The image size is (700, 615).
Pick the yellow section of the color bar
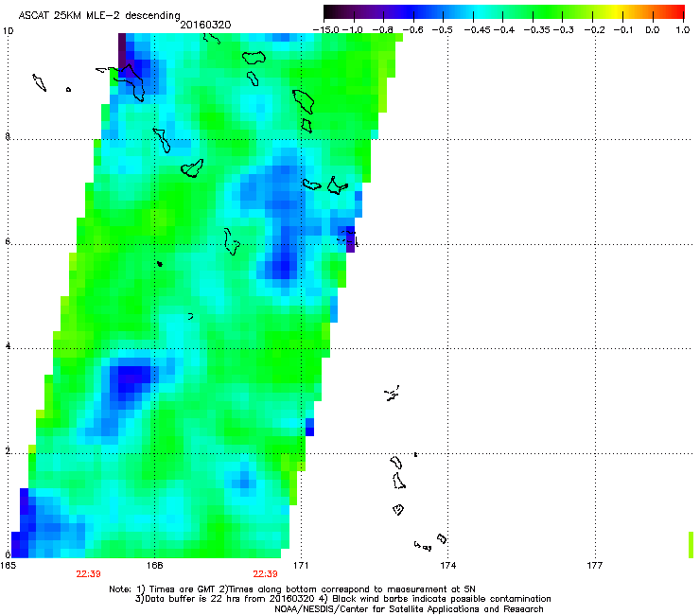[x=616, y=11]
